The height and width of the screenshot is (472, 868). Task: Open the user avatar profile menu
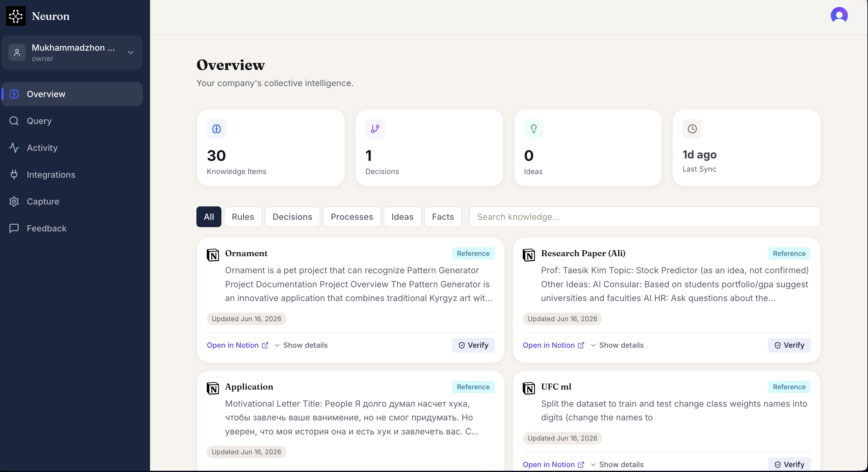[x=839, y=16]
